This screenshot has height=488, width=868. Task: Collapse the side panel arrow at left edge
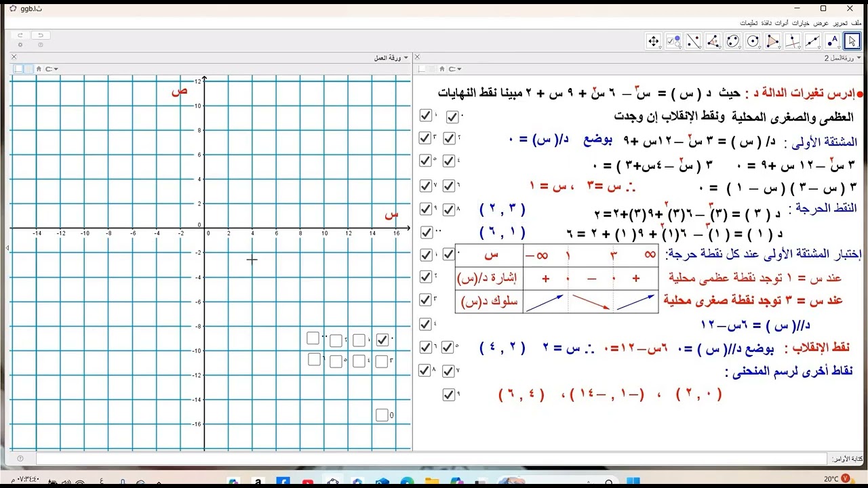click(7, 248)
